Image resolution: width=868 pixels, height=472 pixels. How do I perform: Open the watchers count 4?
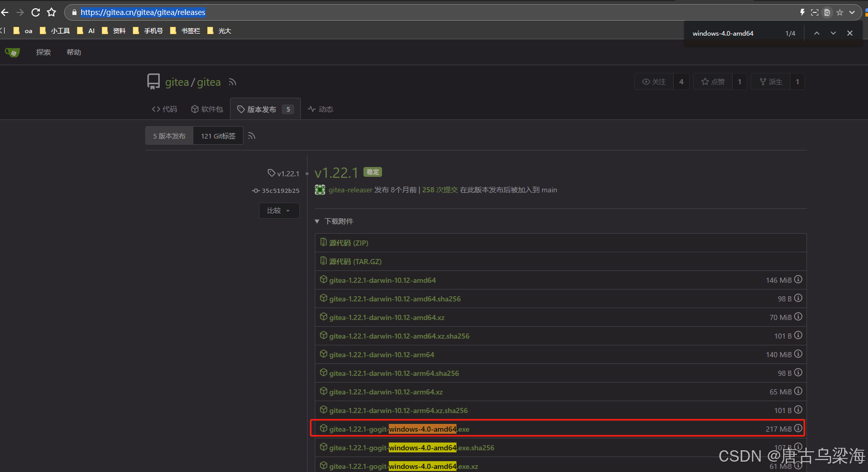[x=681, y=82]
